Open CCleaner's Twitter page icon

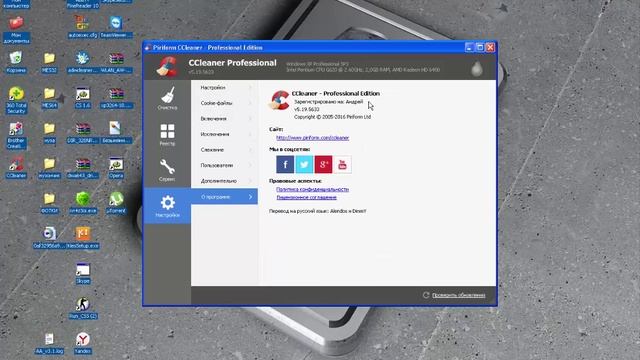coord(304,164)
